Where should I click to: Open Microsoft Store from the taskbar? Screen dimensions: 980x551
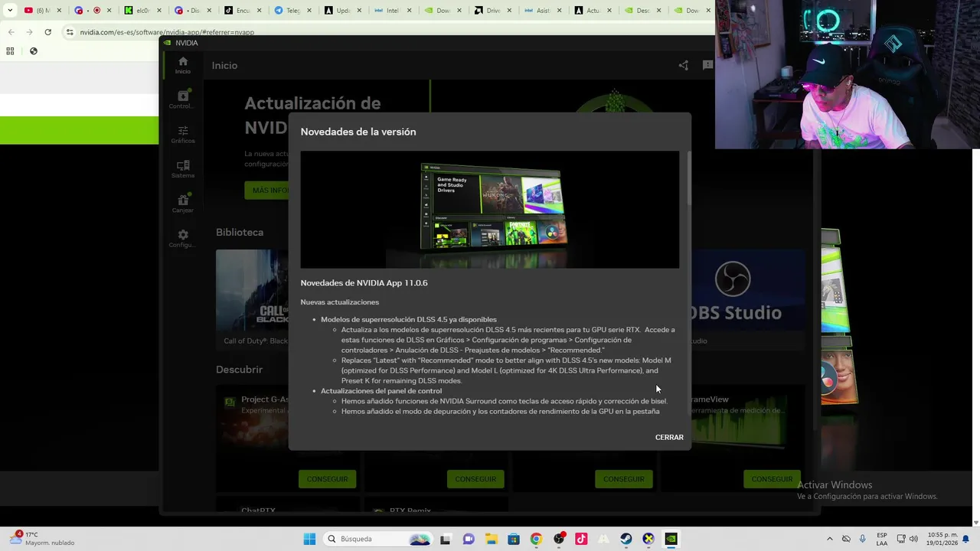(x=513, y=539)
